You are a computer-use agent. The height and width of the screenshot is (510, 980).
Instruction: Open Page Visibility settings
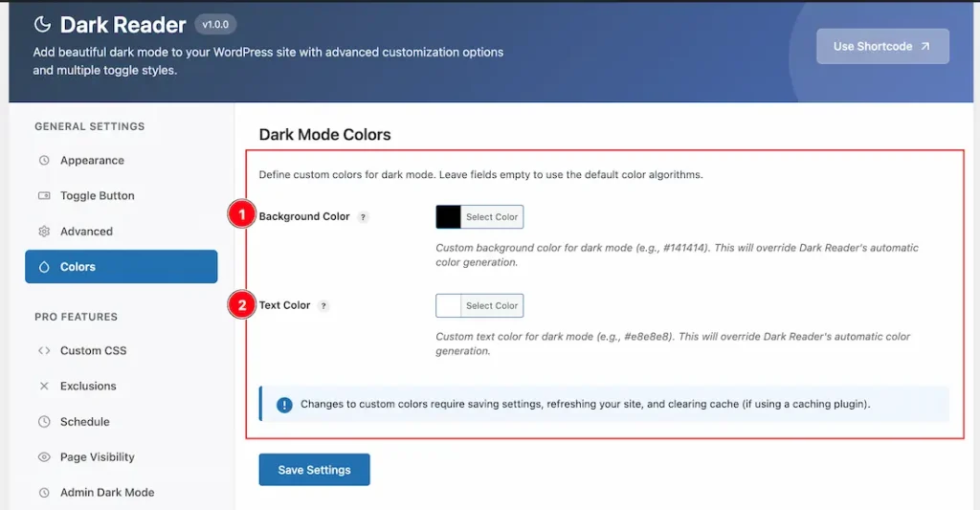(x=122, y=456)
